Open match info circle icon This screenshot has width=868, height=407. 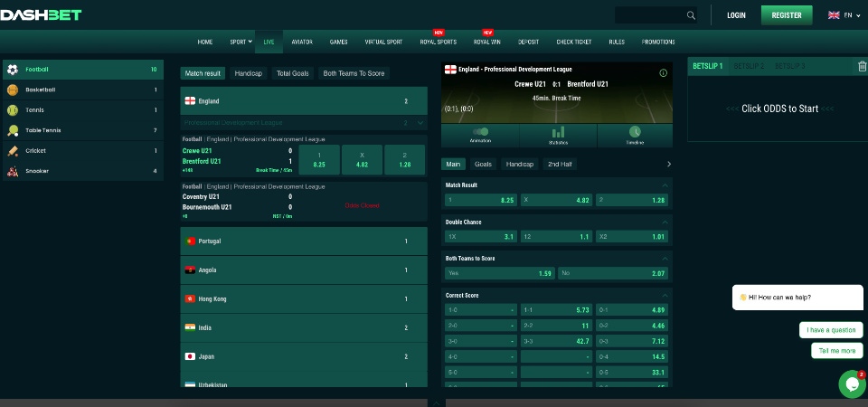coord(663,73)
